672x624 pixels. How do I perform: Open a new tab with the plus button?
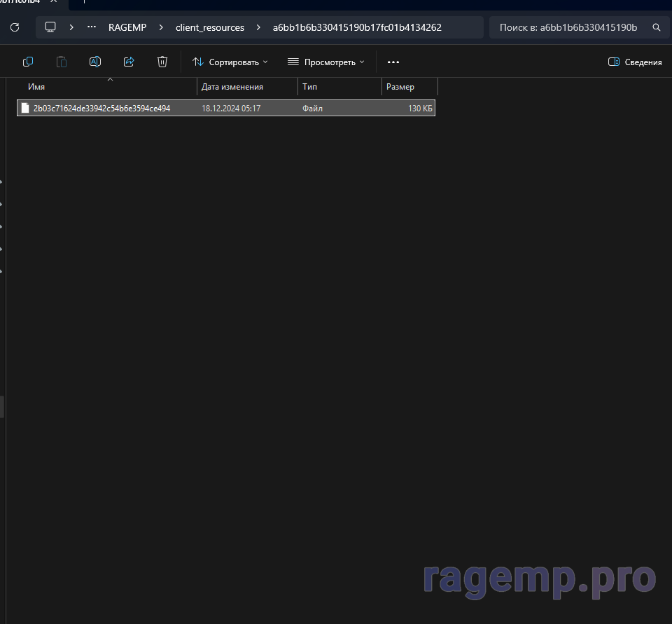coord(83,1)
